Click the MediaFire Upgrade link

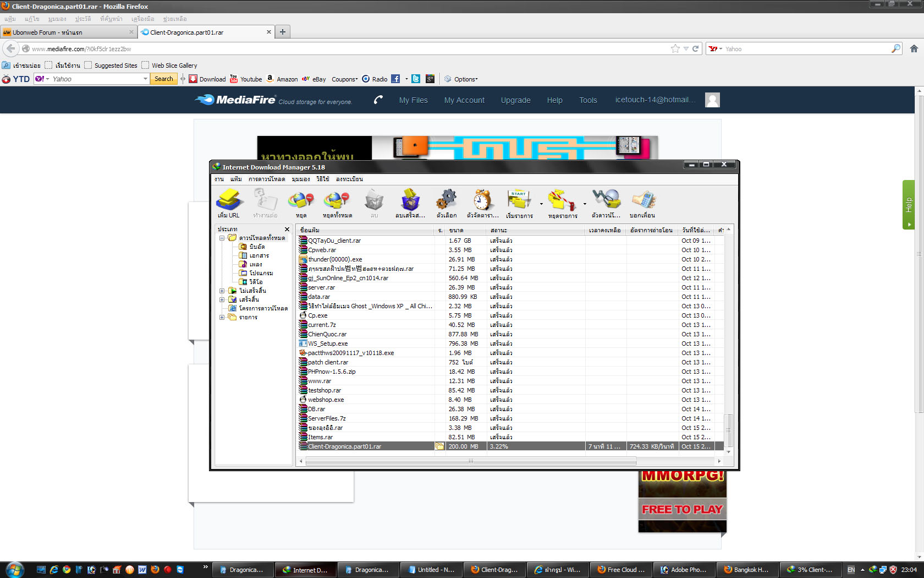pyautogui.click(x=515, y=100)
